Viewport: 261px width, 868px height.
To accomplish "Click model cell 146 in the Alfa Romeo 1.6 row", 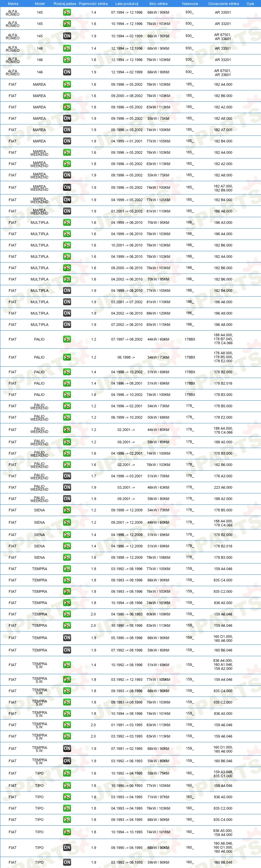I will point(40,60).
